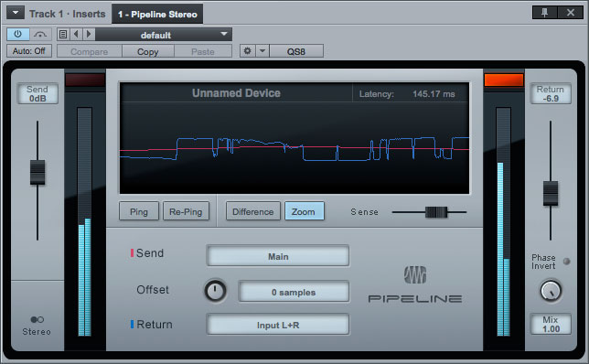
Task: Expand the arrow next to the gear
Action: pos(262,50)
